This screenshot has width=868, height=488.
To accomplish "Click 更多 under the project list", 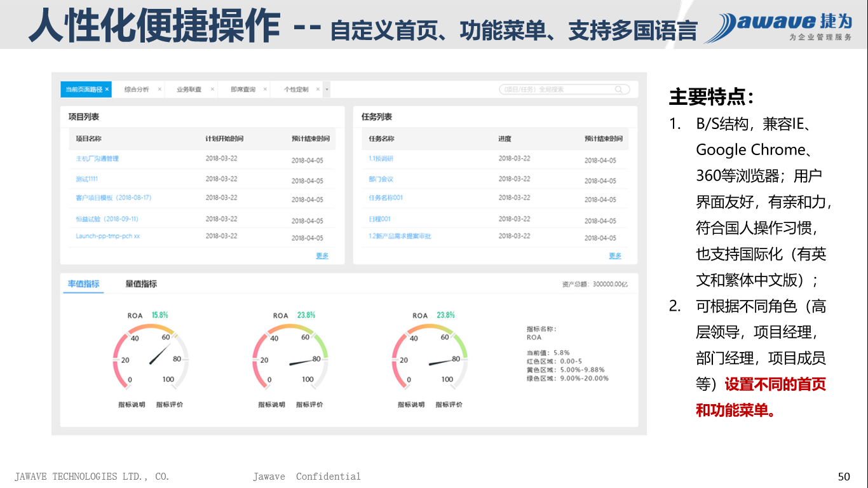I will [x=322, y=256].
